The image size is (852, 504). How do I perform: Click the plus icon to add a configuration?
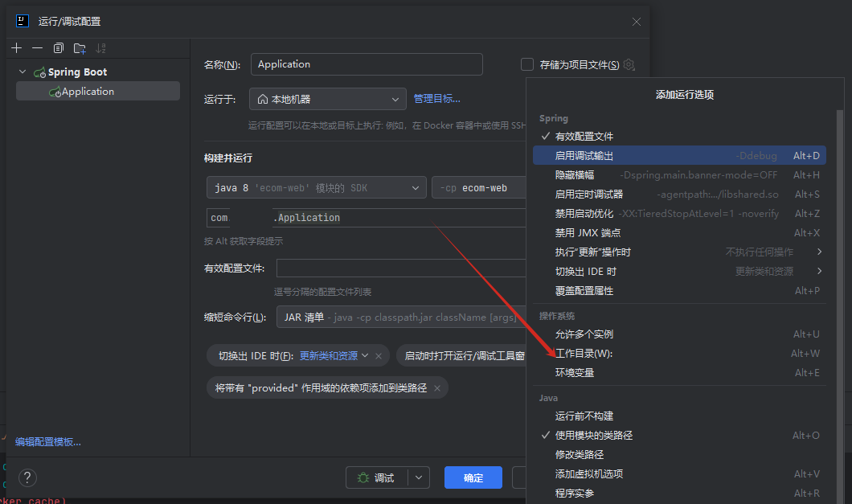pos(16,48)
